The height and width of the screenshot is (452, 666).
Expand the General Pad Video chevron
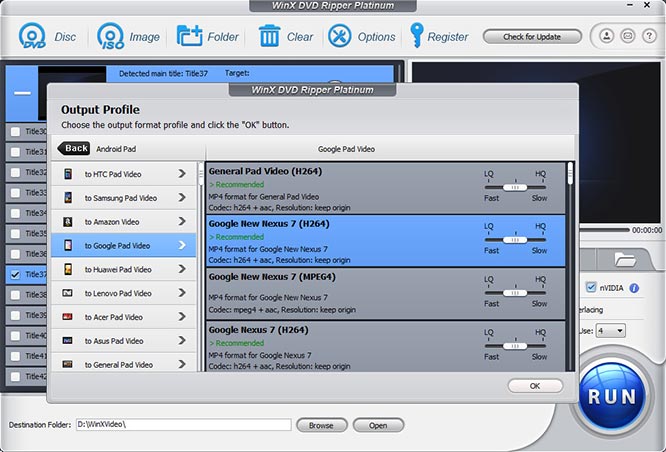pyautogui.click(x=182, y=364)
